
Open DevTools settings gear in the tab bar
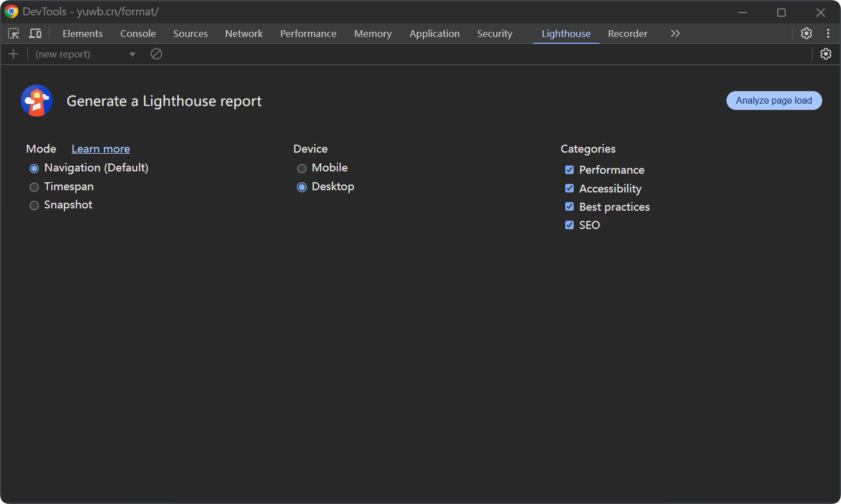(x=806, y=34)
